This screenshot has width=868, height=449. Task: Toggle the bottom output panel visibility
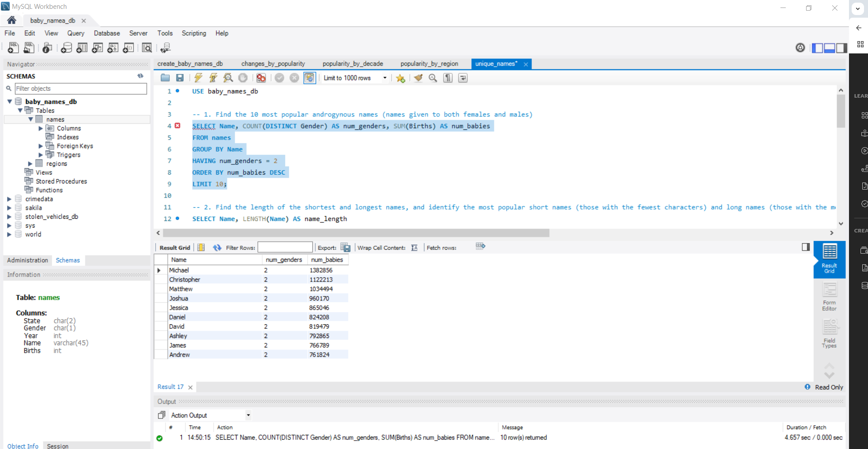(830, 48)
